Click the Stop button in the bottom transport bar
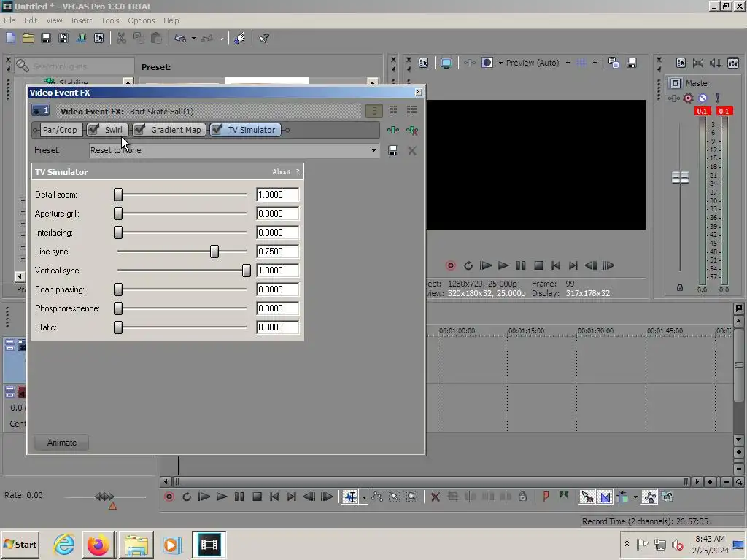The image size is (747, 560). (257, 497)
